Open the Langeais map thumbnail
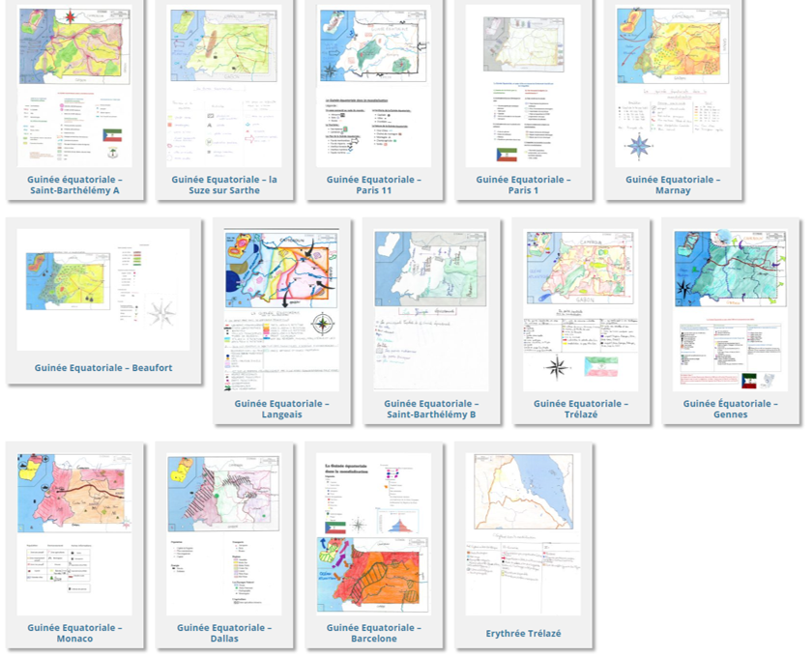The width and height of the screenshot is (812, 656). 281,309
